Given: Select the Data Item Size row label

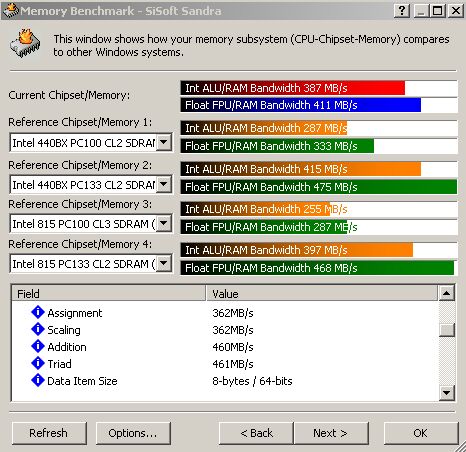Looking at the screenshot, I should 82,381.
